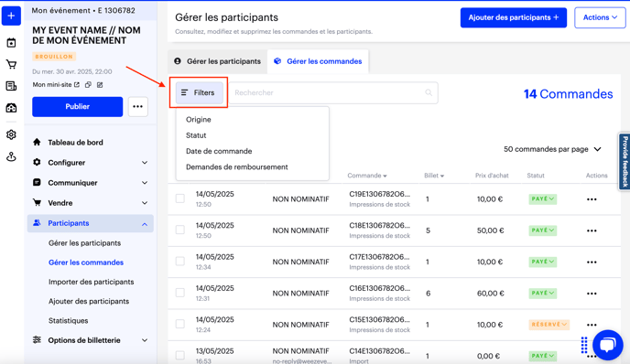Select checkbox for order C15E1306782O6
Screen dimensions: 630x364
[x=180, y=324]
